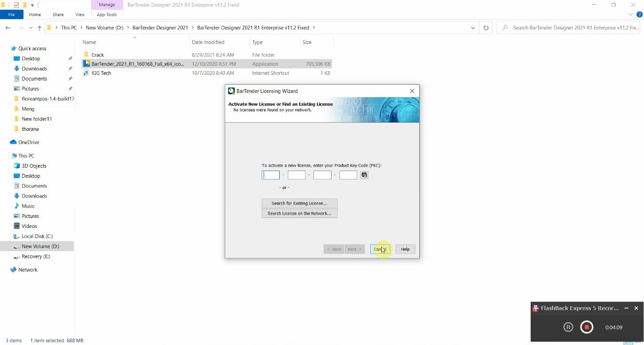Click the quick access properties checkmark icon
The image size is (644, 345).
(x=17, y=5)
